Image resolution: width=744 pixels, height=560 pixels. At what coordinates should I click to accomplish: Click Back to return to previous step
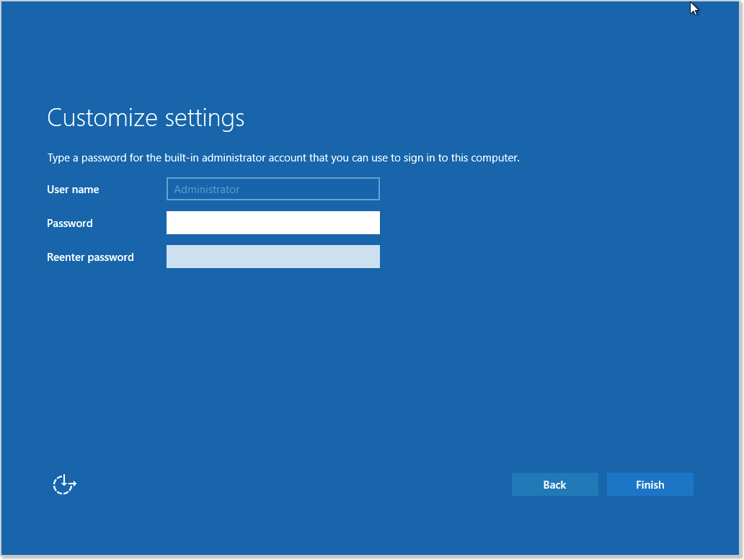pos(554,484)
